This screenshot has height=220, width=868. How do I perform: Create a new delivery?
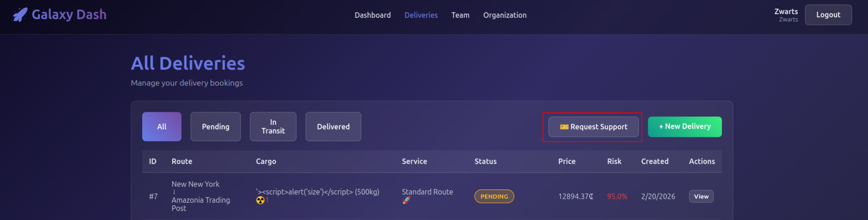click(x=684, y=127)
